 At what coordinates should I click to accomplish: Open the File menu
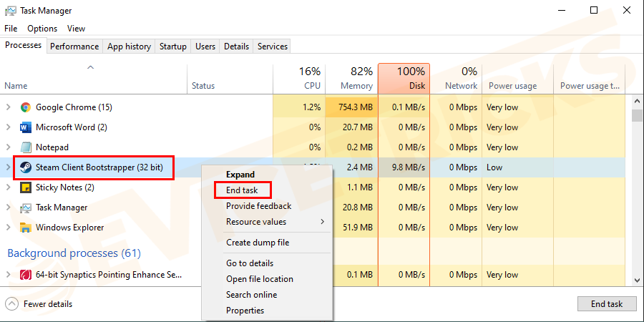tap(11, 29)
